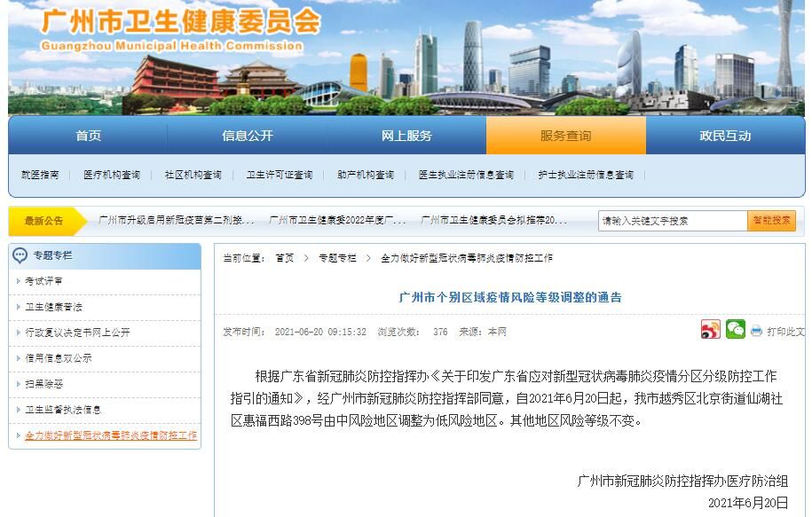Click the printer icon to print article
This screenshot has width=812, height=517.
tap(756, 331)
